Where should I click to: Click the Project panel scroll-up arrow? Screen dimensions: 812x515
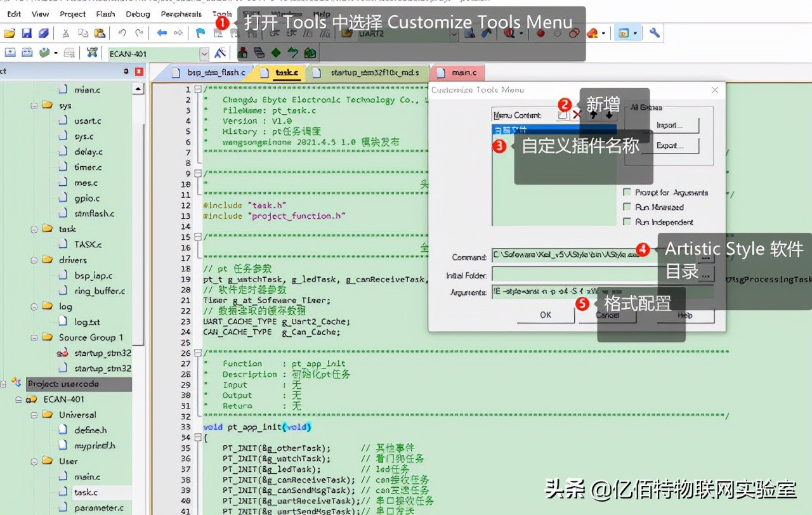138,89
